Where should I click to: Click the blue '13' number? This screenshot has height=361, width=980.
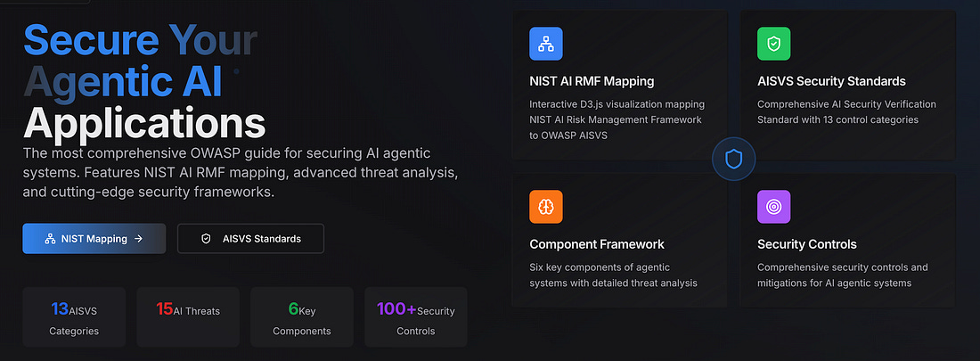click(60, 309)
